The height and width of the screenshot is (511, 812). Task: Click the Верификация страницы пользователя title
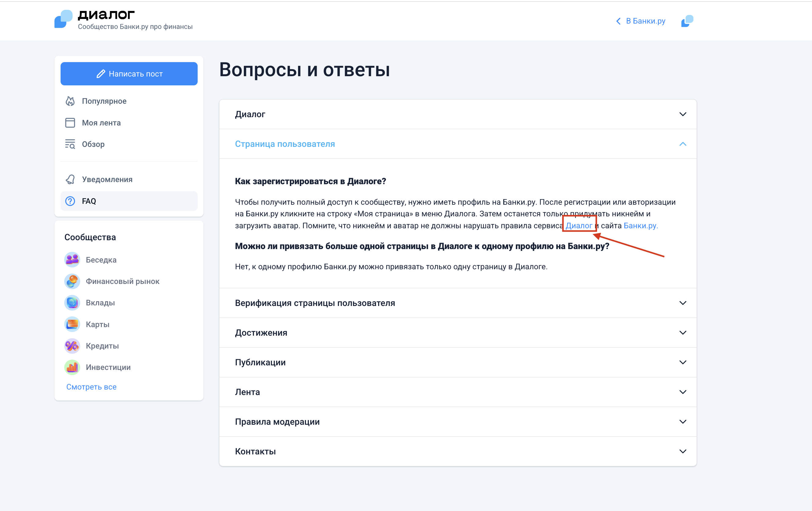(315, 303)
